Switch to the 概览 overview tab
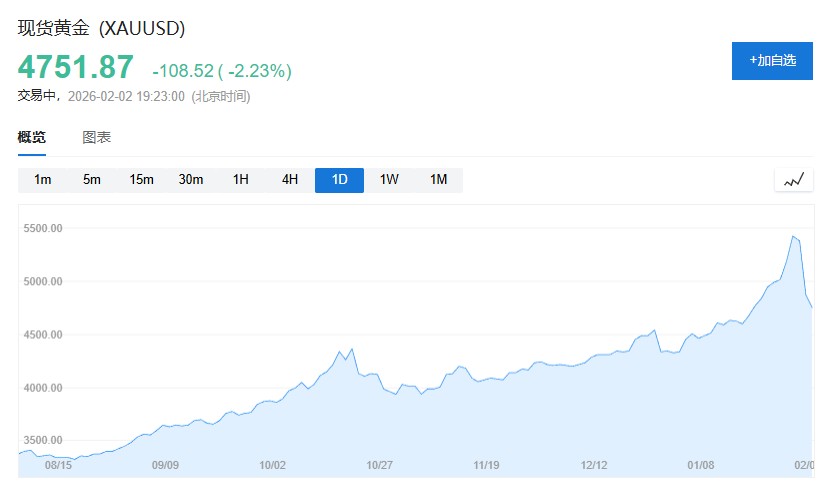 (x=32, y=137)
